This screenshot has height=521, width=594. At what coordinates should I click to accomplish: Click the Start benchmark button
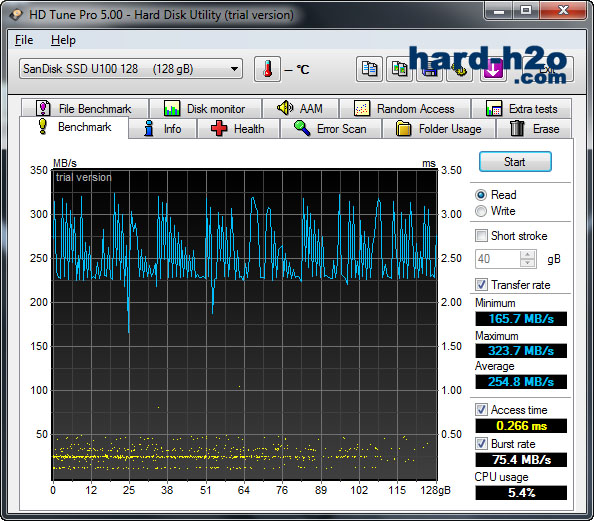515,162
